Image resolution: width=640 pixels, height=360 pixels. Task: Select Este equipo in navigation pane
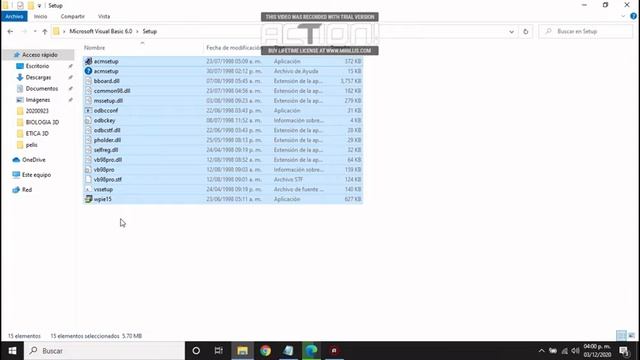tap(36, 175)
